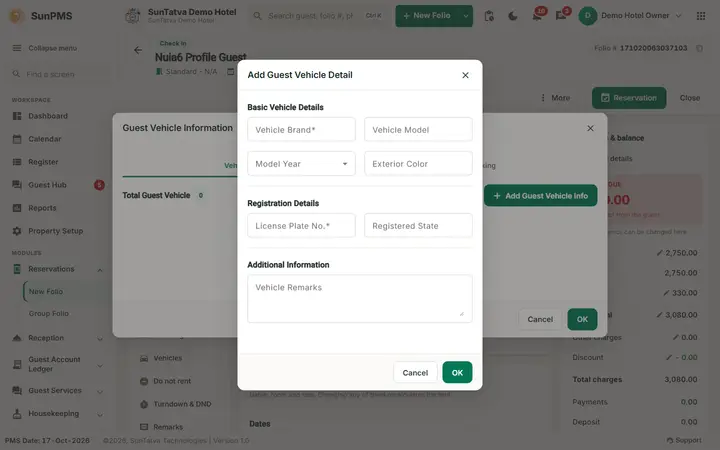
Task: Click the Reception bell icon
Action: coord(17,338)
